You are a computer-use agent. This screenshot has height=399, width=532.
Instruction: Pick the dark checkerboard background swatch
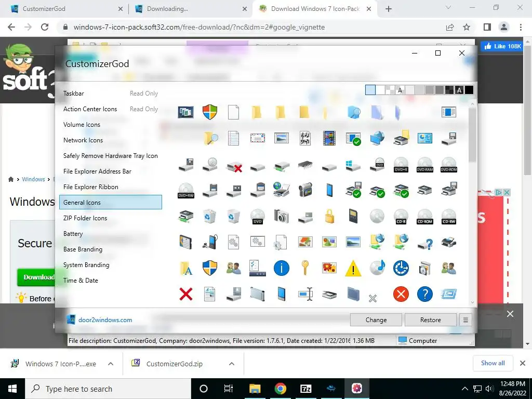[449, 90]
